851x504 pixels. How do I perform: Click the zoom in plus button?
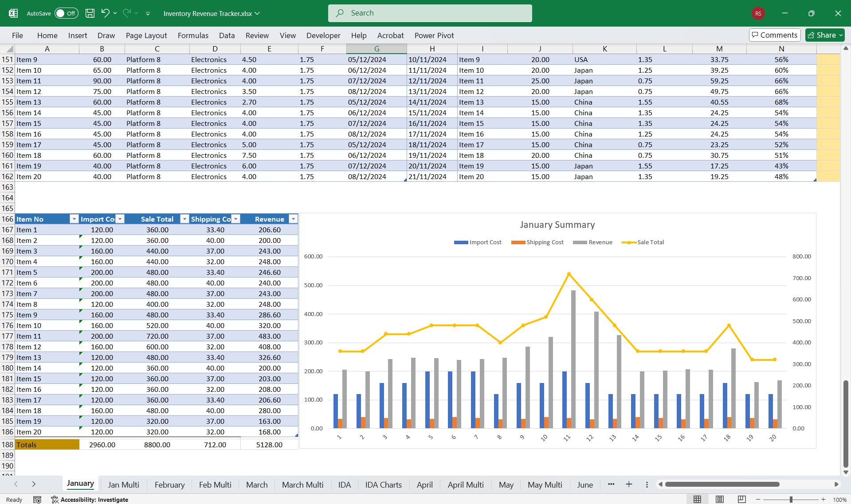click(x=823, y=500)
